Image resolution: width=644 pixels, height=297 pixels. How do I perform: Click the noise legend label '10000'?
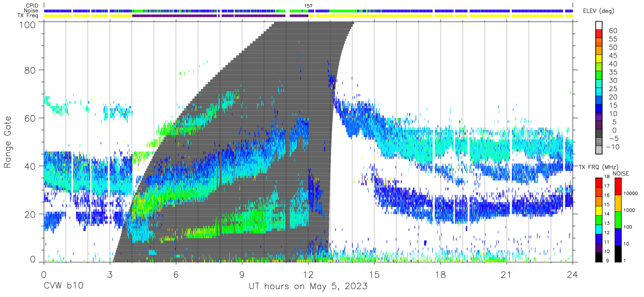[x=630, y=194]
